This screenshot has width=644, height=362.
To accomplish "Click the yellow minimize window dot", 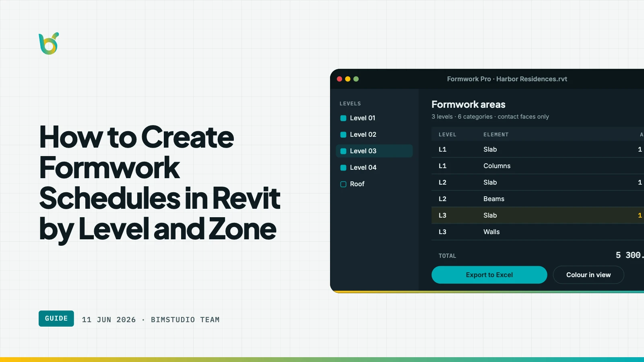I will 348,79.
